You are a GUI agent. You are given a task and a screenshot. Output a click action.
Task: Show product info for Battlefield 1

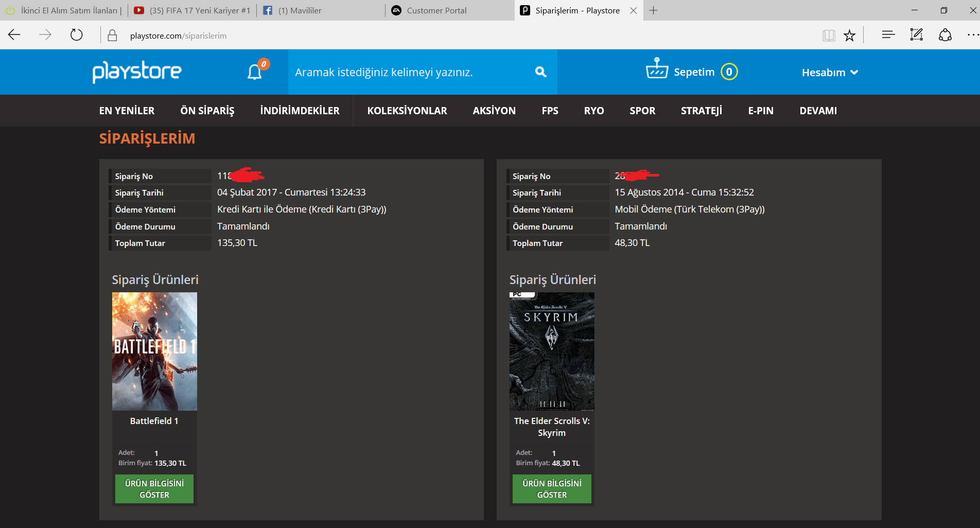click(x=154, y=489)
